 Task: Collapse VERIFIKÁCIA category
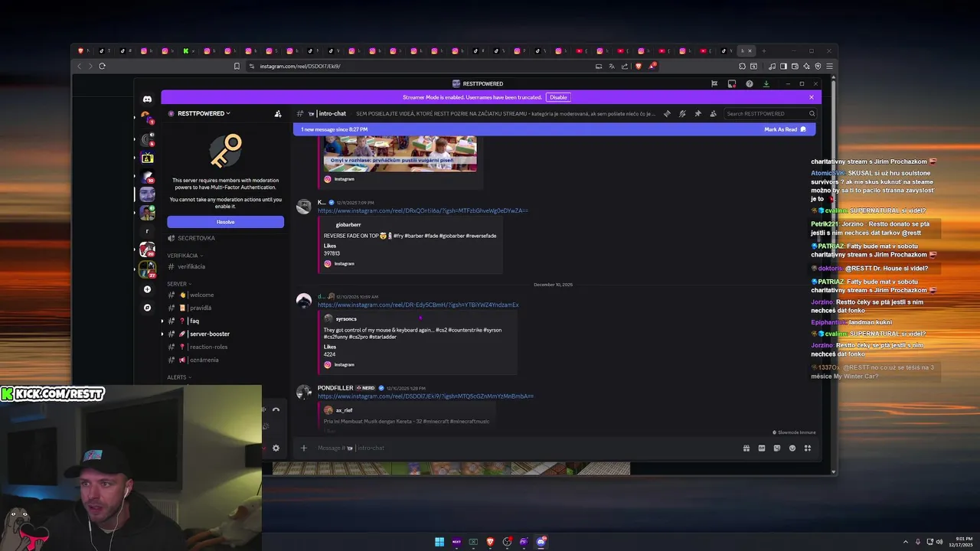click(x=185, y=256)
